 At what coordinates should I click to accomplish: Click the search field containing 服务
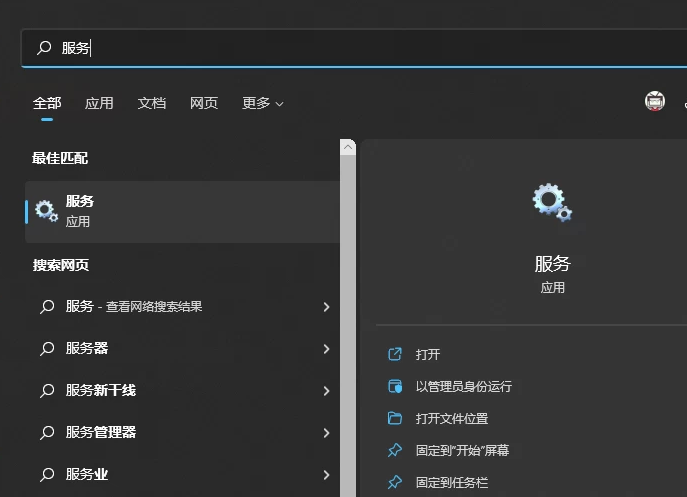tap(354, 48)
